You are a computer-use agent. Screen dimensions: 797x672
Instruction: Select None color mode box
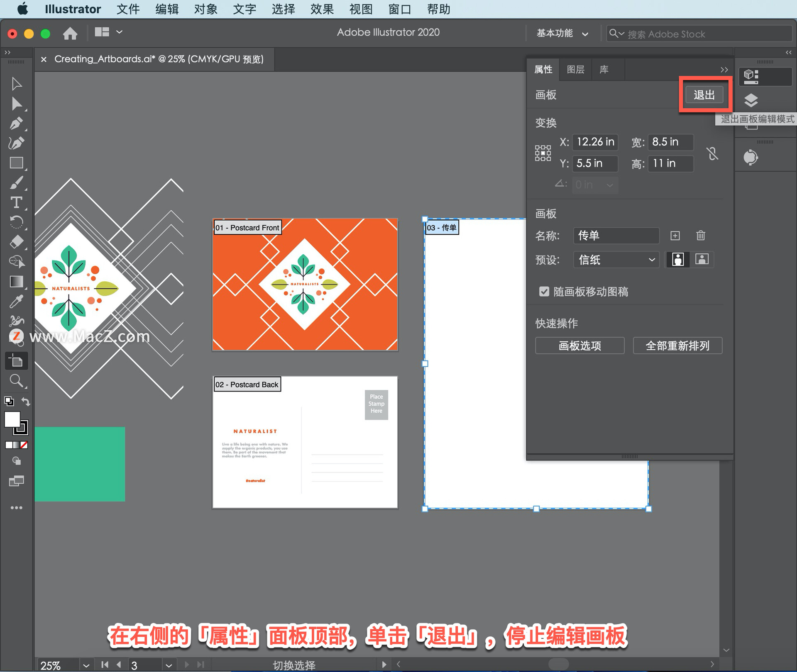[24, 445]
